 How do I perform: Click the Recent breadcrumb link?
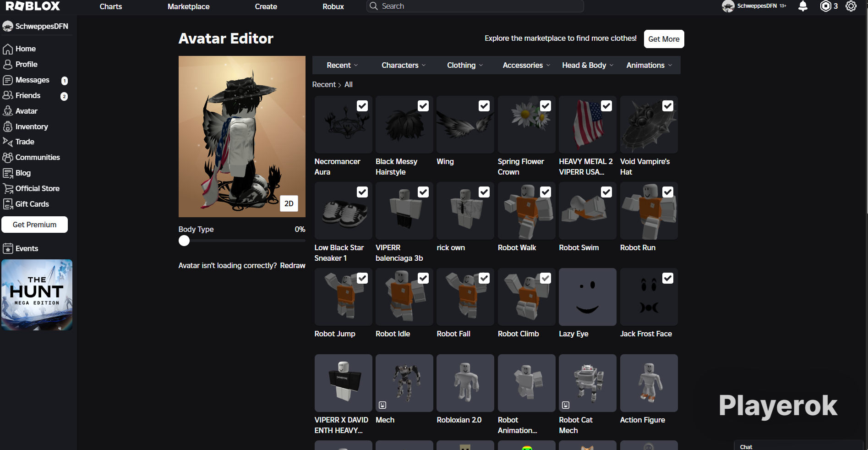324,84
